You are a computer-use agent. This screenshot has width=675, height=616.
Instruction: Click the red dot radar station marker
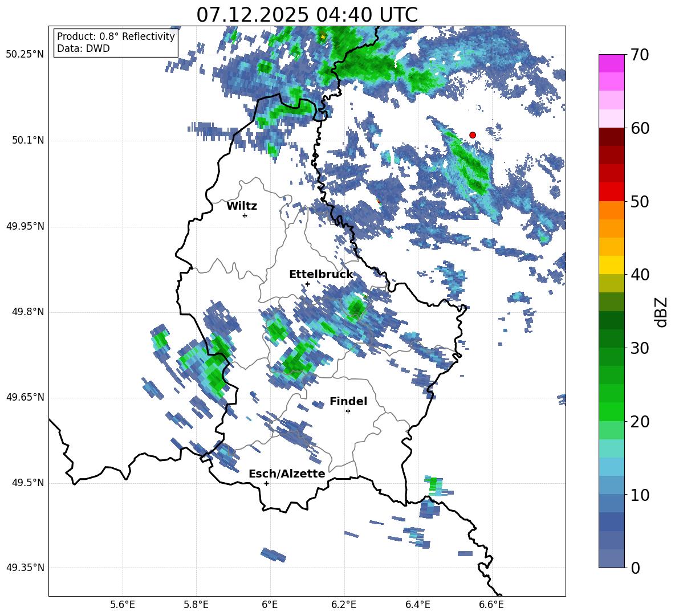point(472,135)
